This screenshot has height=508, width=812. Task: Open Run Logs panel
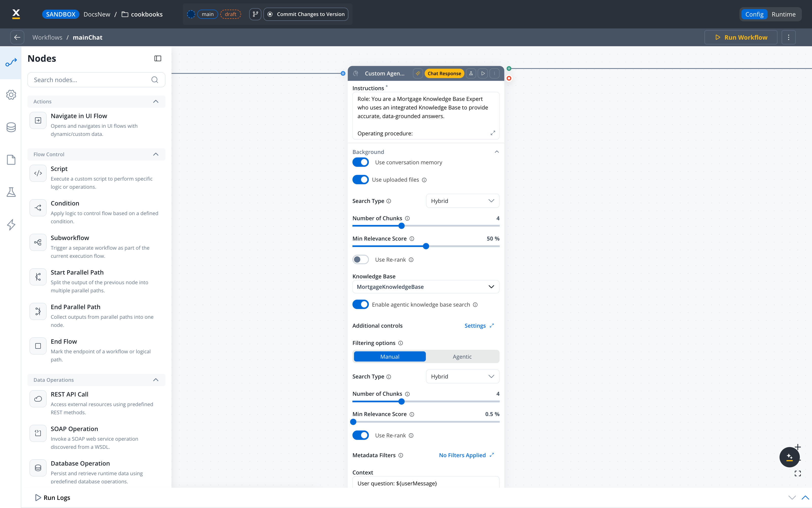[x=53, y=498]
